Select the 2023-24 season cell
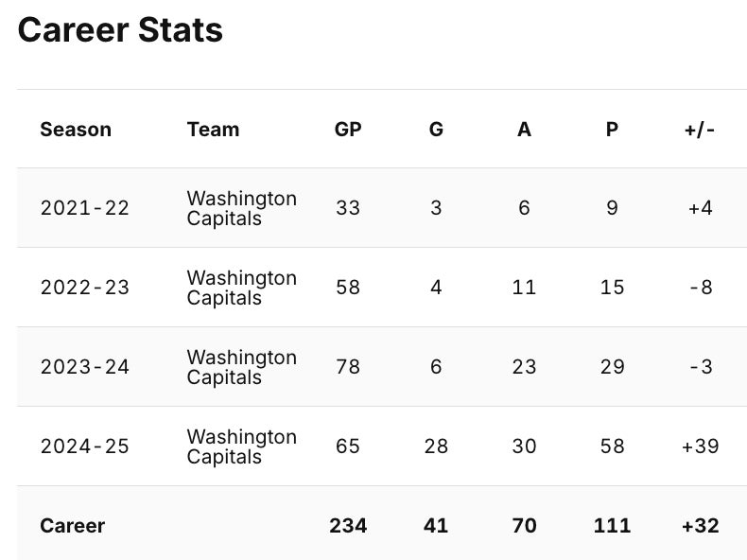This screenshot has width=747, height=560. click(85, 367)
